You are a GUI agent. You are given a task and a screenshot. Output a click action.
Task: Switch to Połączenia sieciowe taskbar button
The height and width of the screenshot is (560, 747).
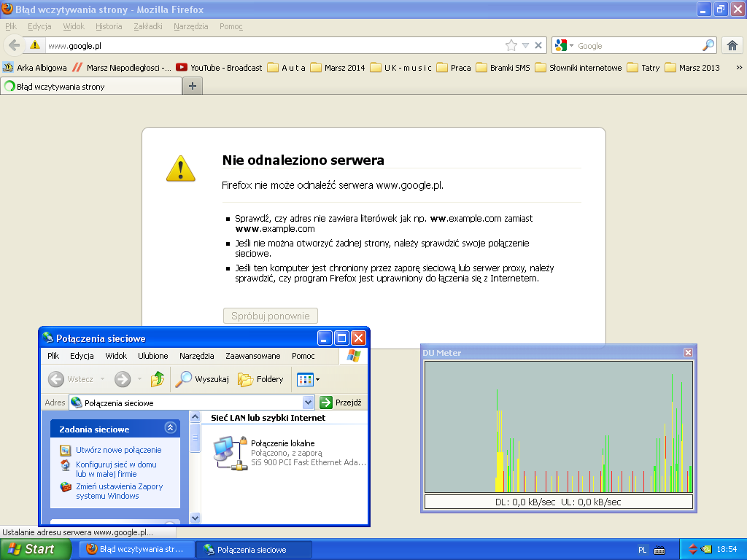point(255,550)
